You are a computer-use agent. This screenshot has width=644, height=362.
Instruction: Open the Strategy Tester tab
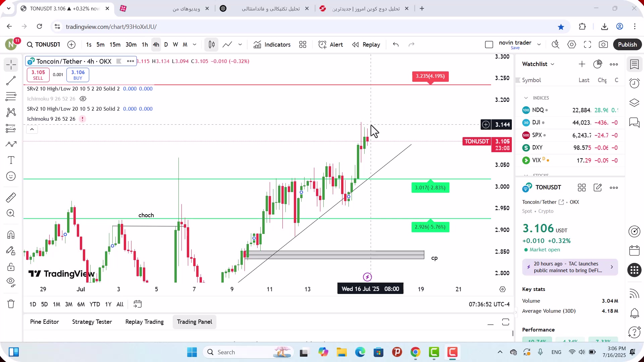[x=92, y=322]
